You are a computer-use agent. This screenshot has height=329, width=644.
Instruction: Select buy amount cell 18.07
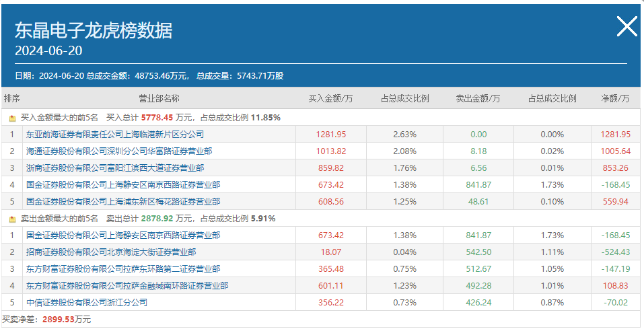[x=331, y=252]
